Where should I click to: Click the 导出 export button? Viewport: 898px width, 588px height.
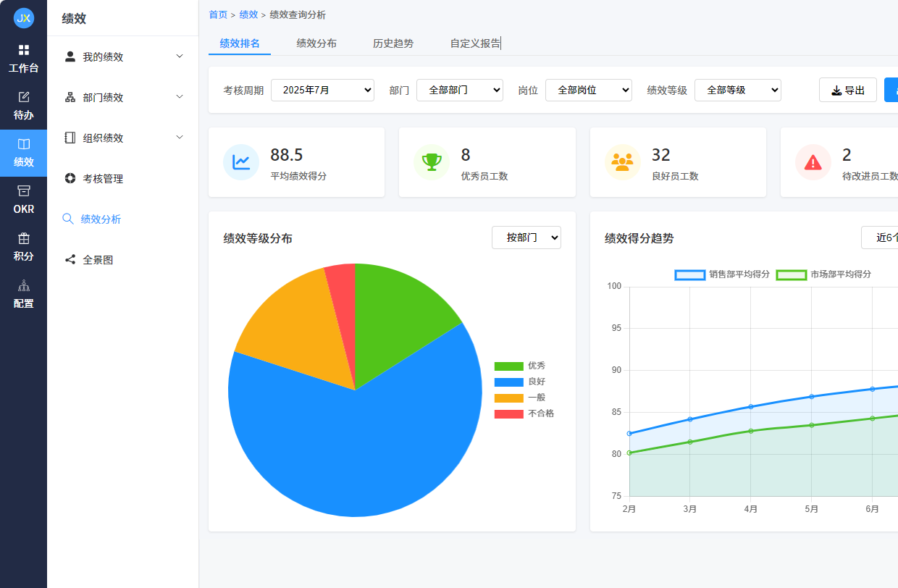click(847, 89)
